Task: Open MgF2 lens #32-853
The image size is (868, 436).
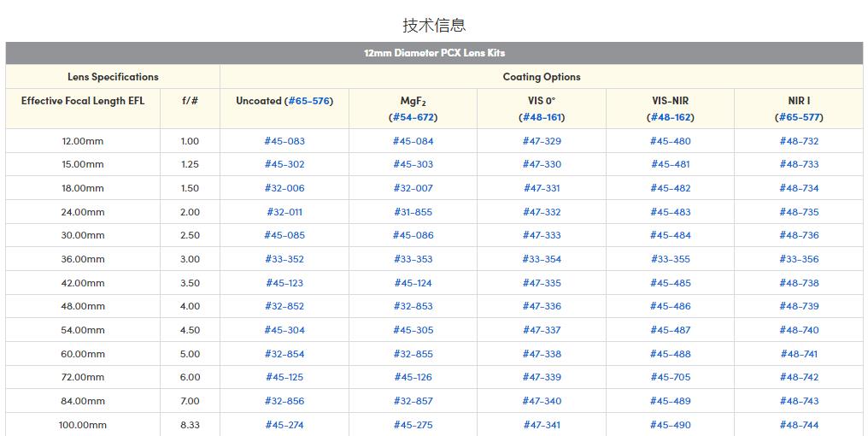Action: point(413,306)
